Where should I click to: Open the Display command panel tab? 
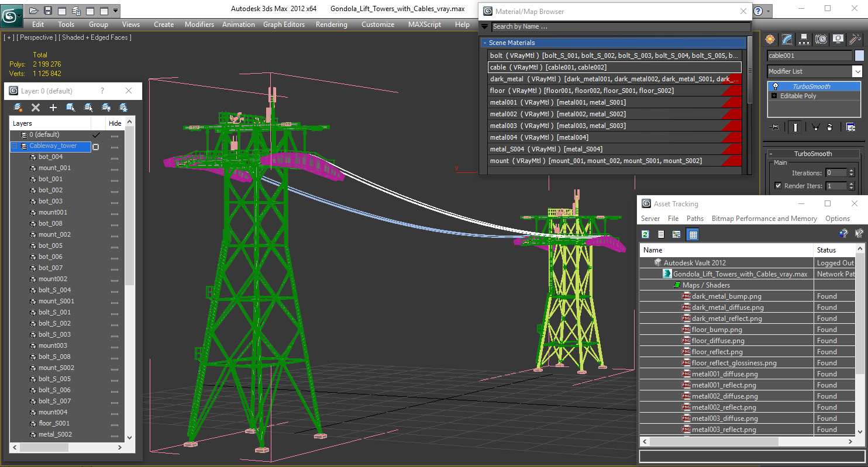838,39
